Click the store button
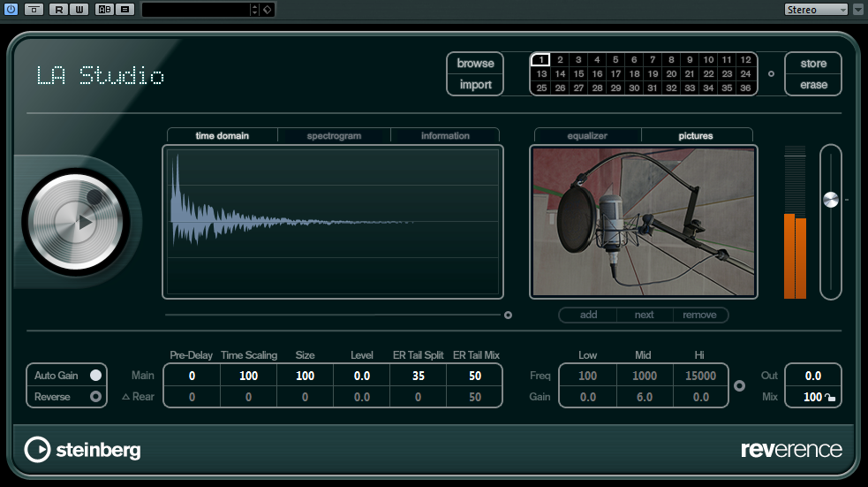This screenshot has height=487, width=868. coord(813,64)
